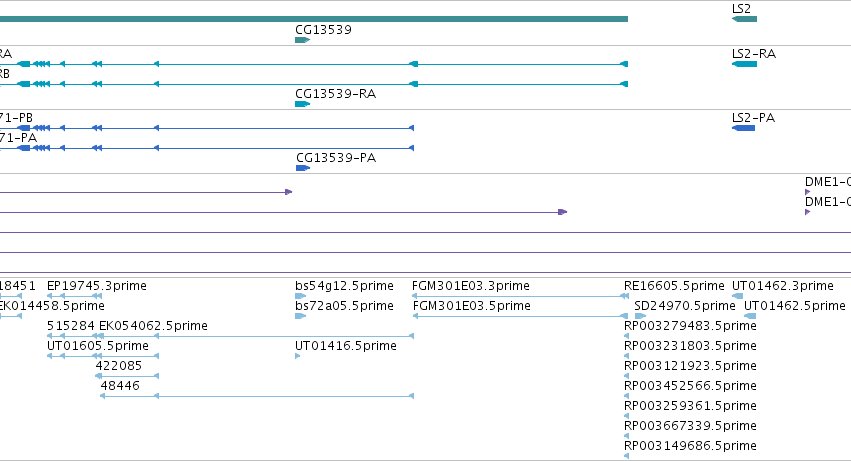
Task: Click the RP003149686.5prime label
Action: click(690, 446)
